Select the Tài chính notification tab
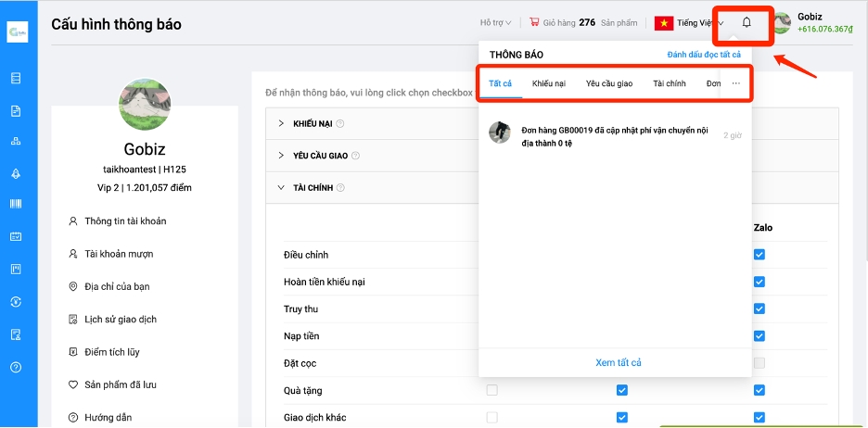 [669, 84]
